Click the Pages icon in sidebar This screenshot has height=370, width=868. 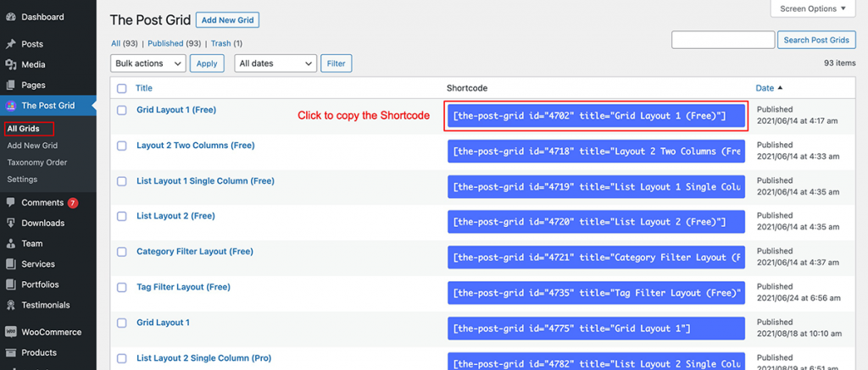[x=10, y=86]
